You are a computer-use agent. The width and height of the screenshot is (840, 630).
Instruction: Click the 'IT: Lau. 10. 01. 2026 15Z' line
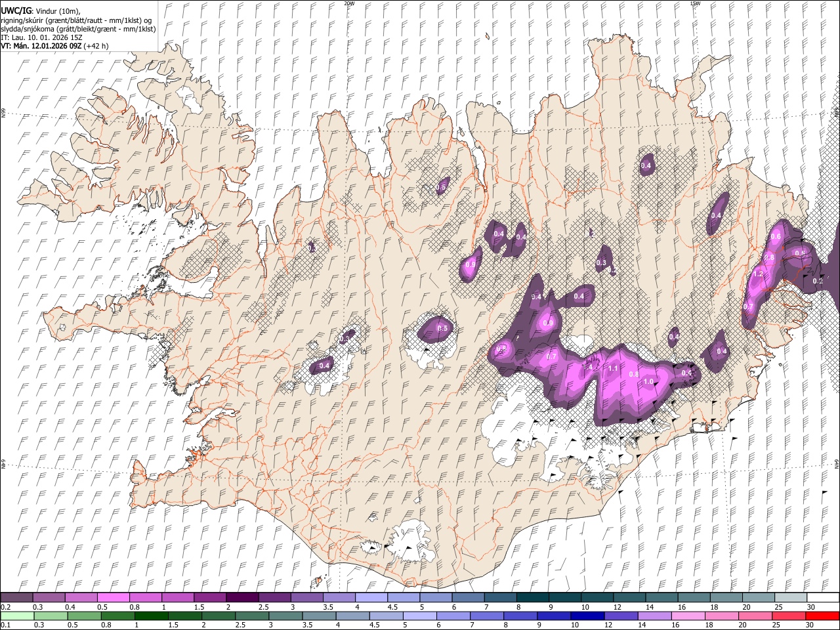click(x=41, y=37)
